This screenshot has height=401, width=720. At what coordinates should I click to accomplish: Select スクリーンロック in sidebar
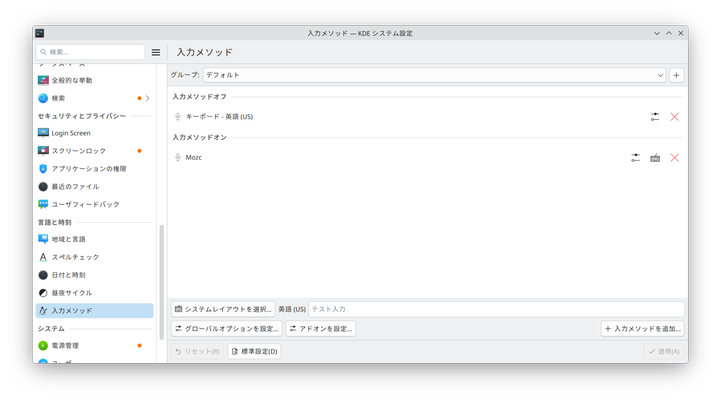point(78,151)
